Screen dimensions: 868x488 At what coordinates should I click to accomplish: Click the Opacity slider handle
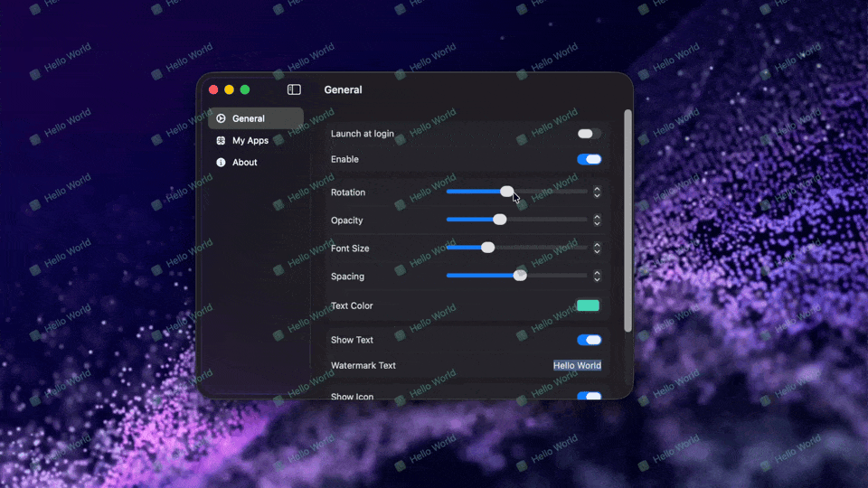pyautogui.click(x=499, y=220)
